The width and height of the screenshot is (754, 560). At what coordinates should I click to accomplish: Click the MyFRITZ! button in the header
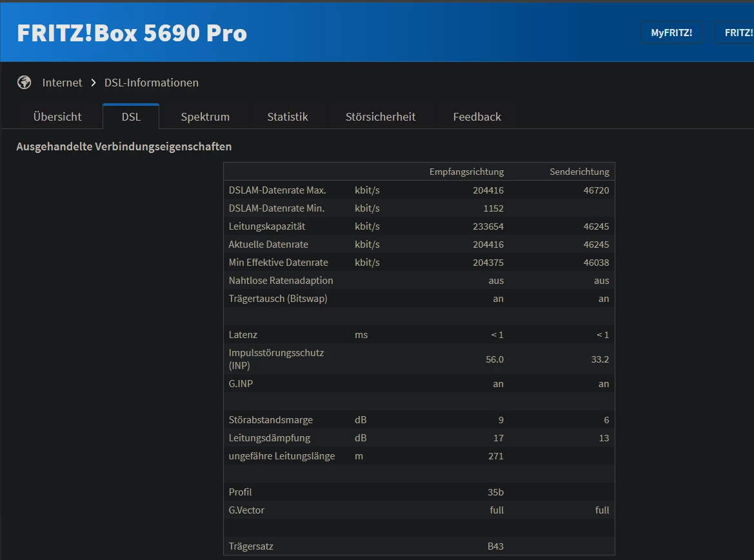pos(671,33)
